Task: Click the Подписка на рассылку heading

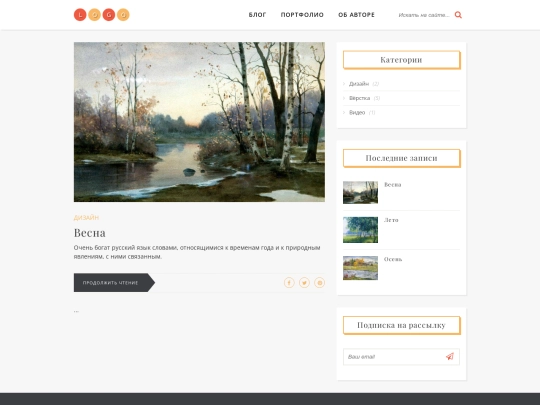Action: pyautogui.click(x=402, y=325)
